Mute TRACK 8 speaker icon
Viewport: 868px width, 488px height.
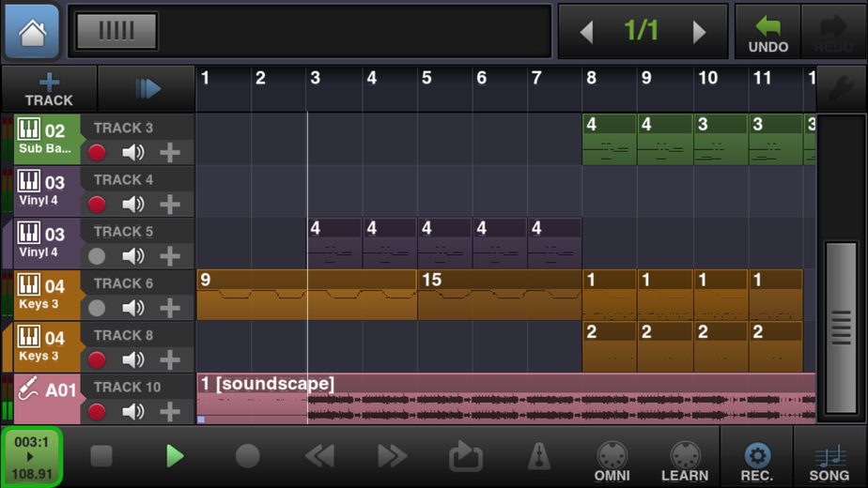point(132,359)
